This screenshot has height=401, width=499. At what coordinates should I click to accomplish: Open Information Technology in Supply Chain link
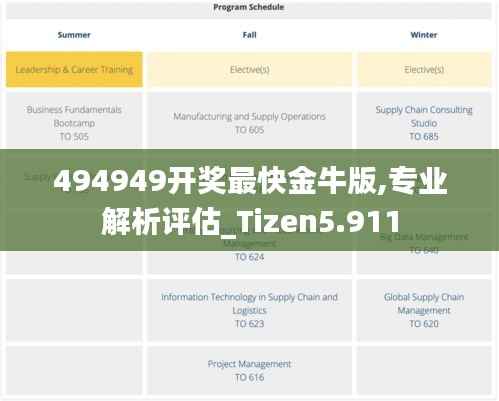coord(250,303)
